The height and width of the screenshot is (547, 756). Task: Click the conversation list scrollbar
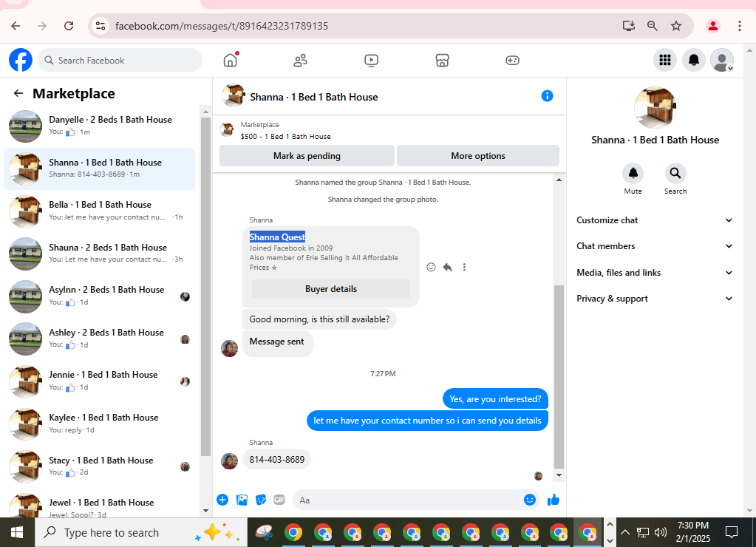click(x=205, y=287)
